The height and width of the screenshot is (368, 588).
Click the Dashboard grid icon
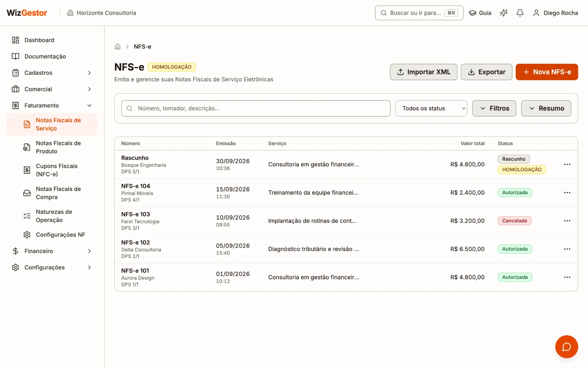15,40
